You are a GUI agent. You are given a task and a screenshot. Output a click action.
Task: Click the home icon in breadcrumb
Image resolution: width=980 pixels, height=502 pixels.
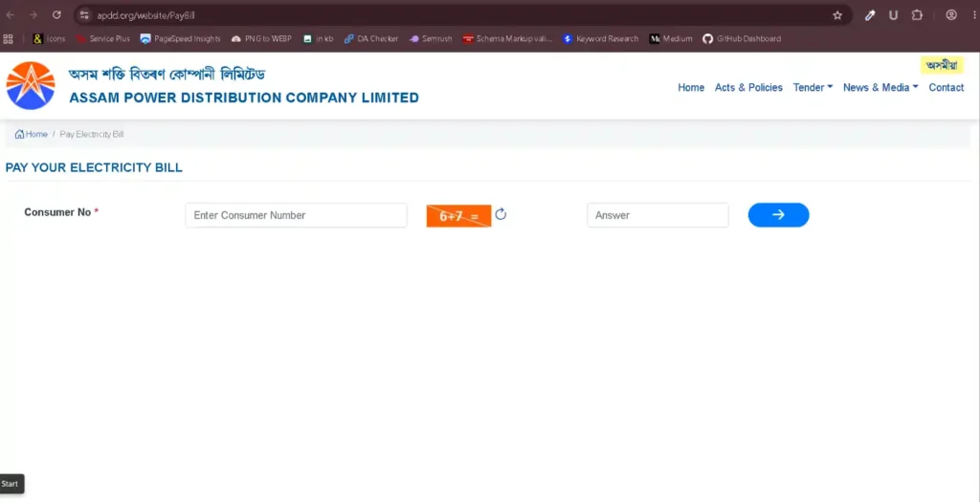tap(19, 134)
